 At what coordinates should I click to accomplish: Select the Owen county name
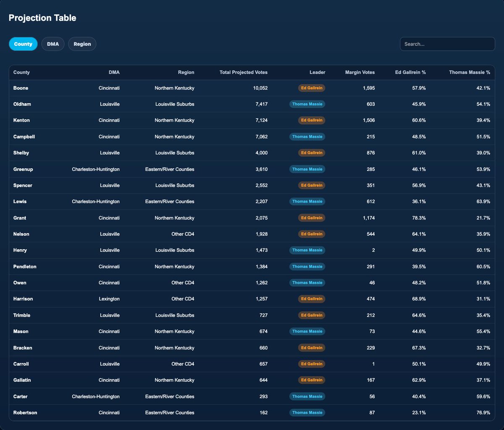pos(20,283)
